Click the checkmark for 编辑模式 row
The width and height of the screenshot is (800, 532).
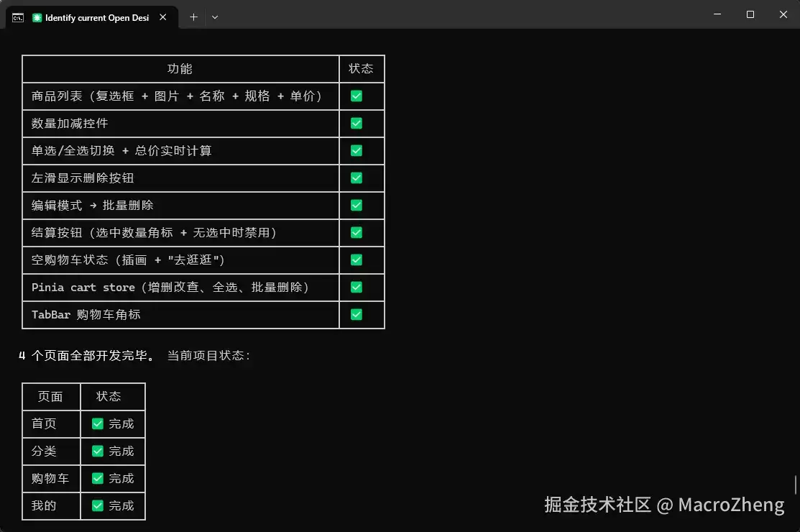[x=356, y=205]
